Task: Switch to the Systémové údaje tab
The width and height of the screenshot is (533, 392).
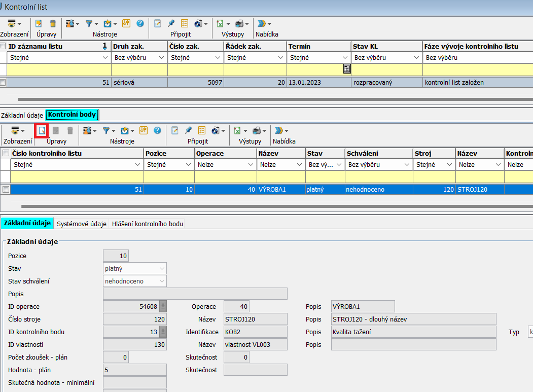Action: tap(82, 224)
